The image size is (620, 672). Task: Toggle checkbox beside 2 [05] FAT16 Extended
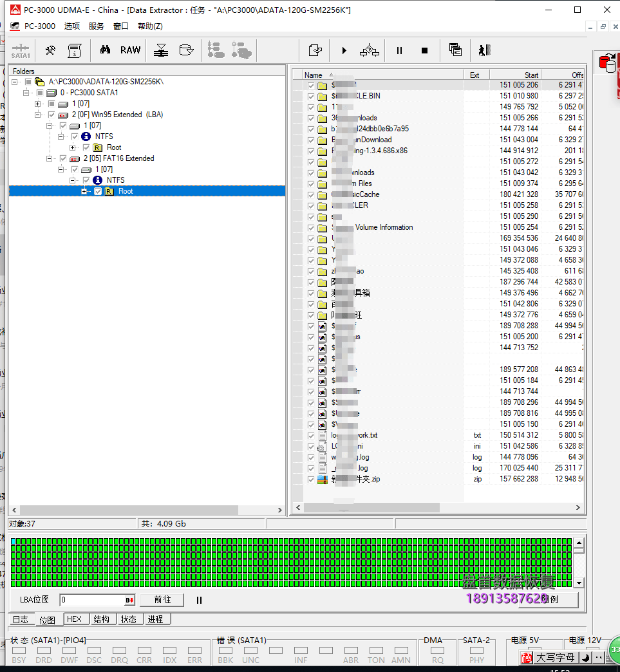(x=63, y=158)
